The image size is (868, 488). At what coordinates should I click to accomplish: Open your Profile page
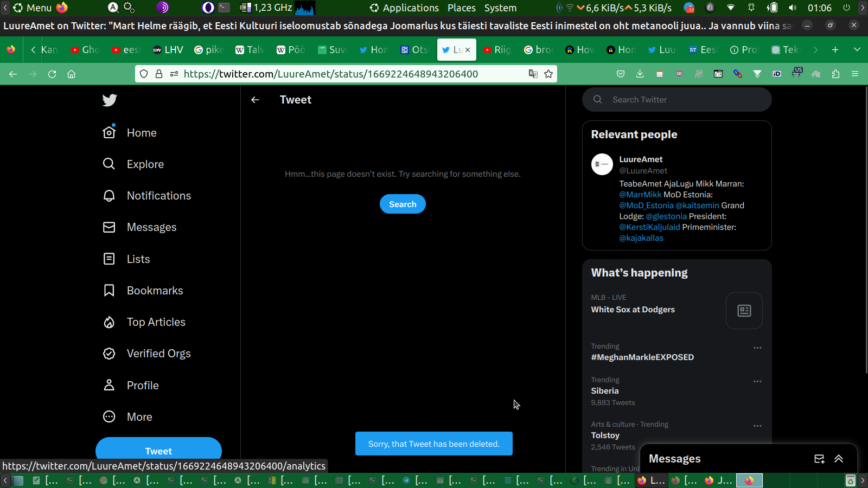pos(131,386)
